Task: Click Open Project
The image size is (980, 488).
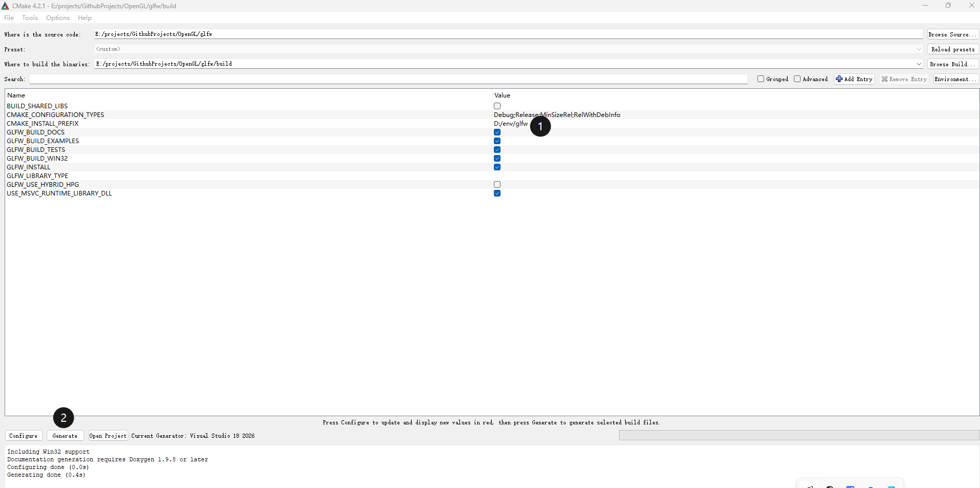Action: 108,436
